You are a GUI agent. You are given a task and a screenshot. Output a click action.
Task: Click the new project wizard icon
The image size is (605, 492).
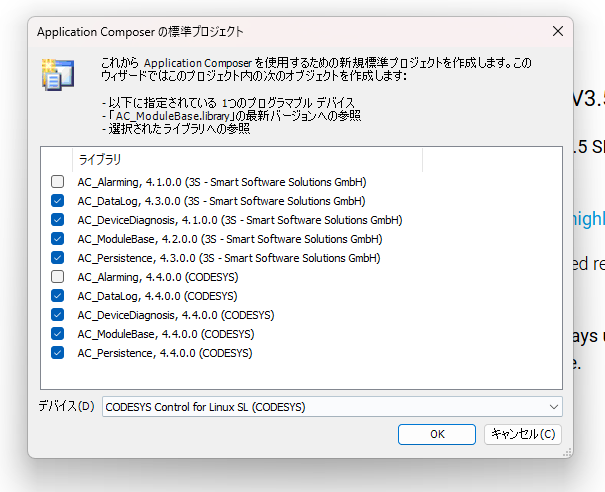[58, 75]
